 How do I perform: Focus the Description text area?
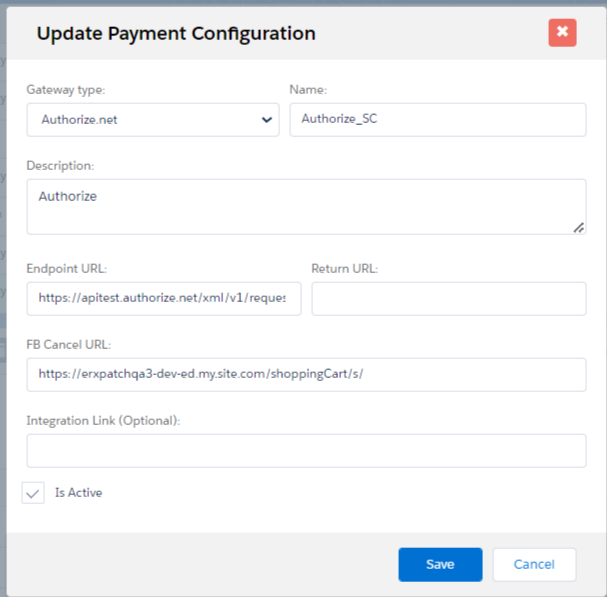point(306,206)
